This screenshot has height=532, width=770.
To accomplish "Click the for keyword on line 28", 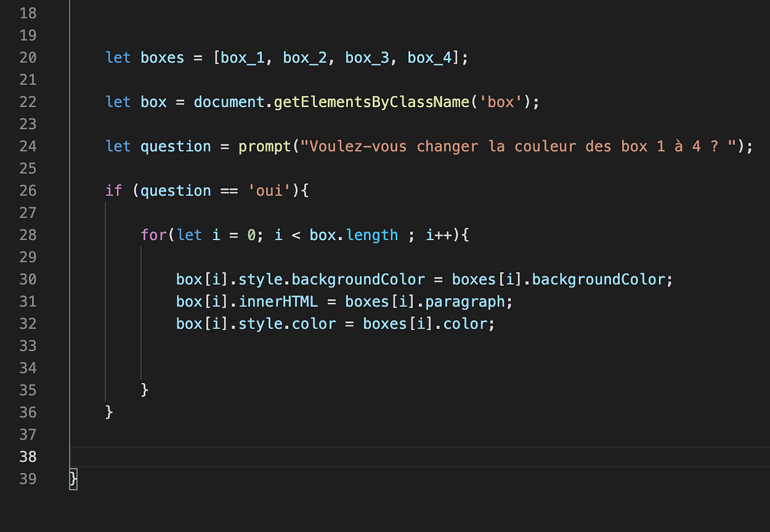I will 153,234.
